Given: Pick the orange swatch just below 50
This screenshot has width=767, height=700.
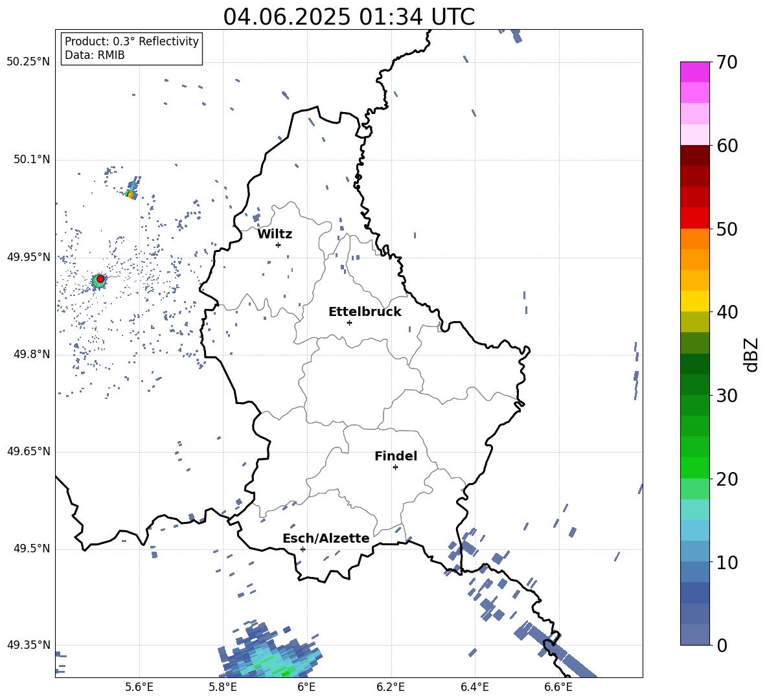Looking at the screenshot, I should (x=694, y=239).
